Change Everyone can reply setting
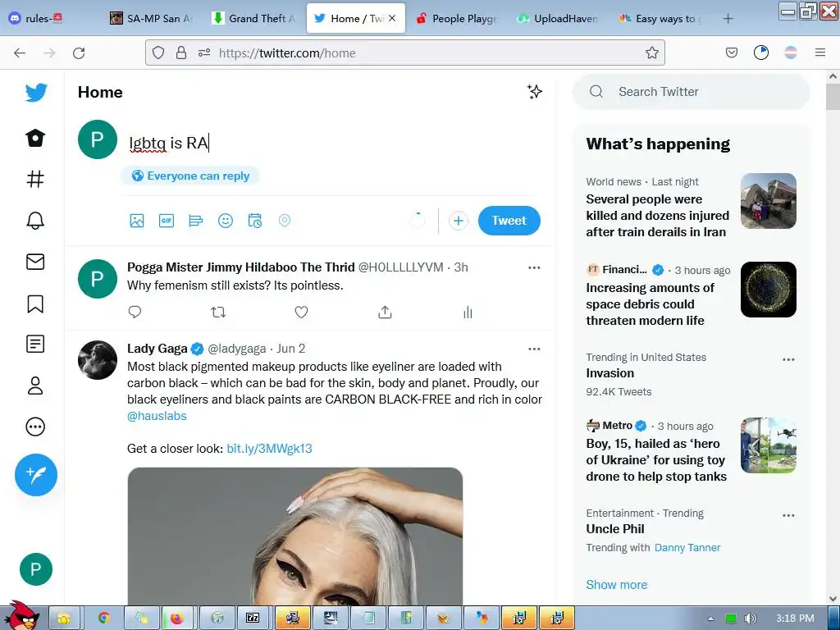 click(190, 176)
